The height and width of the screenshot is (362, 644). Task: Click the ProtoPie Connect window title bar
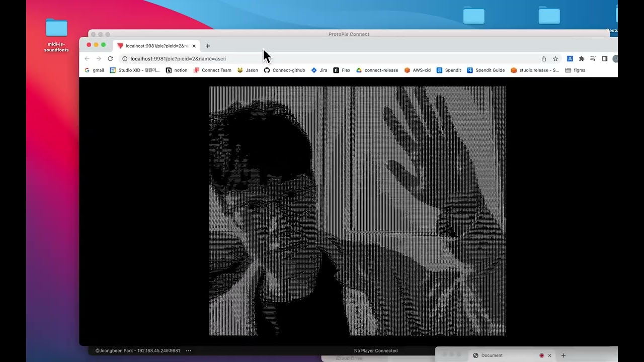(349, 34)
